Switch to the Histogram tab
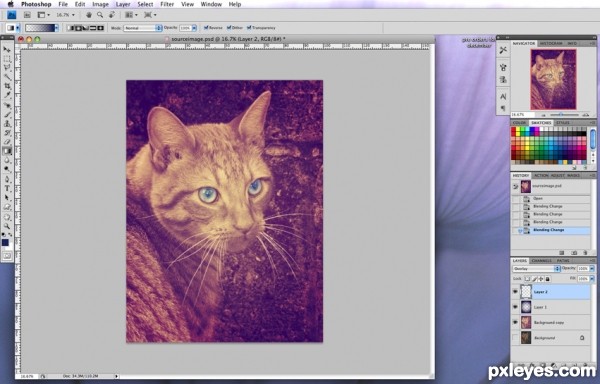This screenshot has height=384, width=600. click(x=551, y=44)
